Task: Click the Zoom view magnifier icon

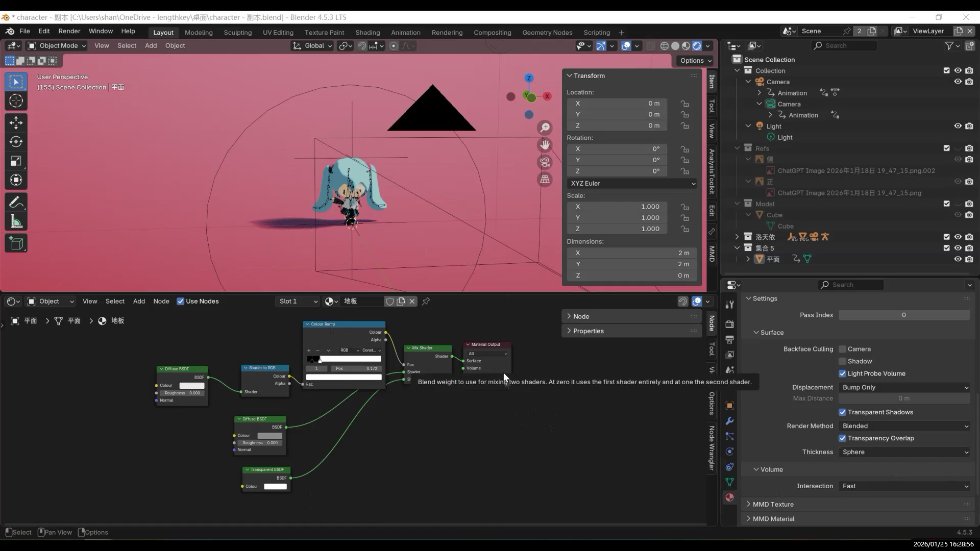Action: (x=545, y=128)
